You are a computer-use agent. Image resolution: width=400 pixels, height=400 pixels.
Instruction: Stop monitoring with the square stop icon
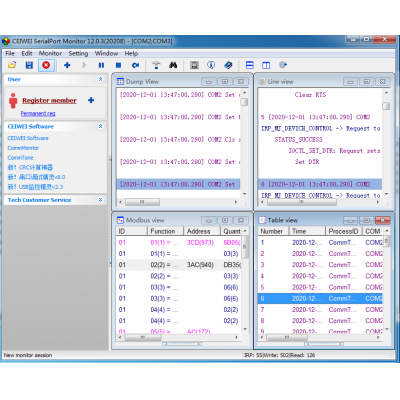coord(118,65)
